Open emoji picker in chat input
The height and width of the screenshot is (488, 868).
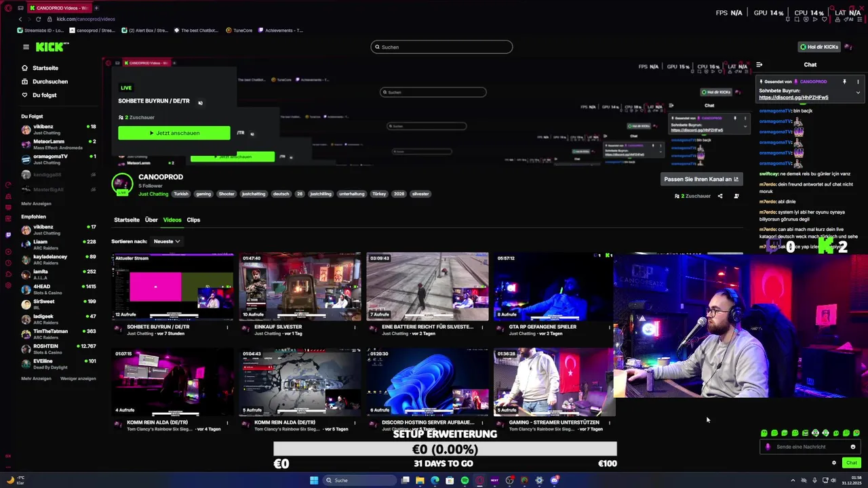click(853, 447)
